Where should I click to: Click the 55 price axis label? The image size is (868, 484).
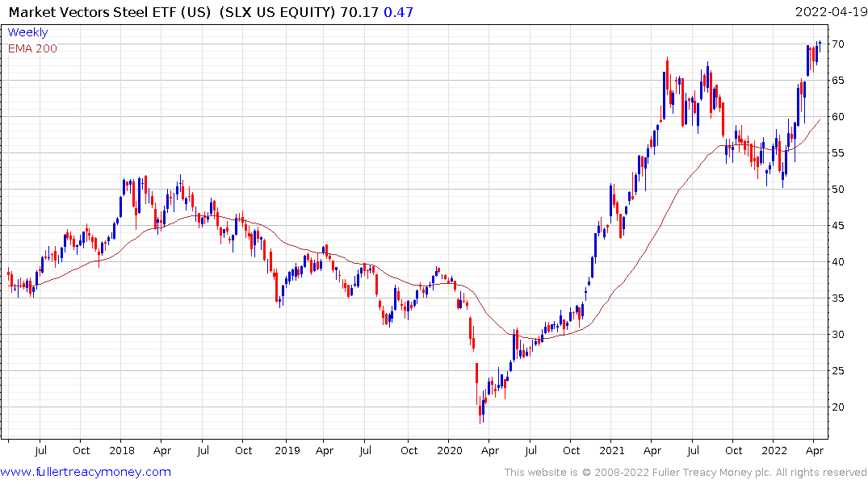click(838, 153)
